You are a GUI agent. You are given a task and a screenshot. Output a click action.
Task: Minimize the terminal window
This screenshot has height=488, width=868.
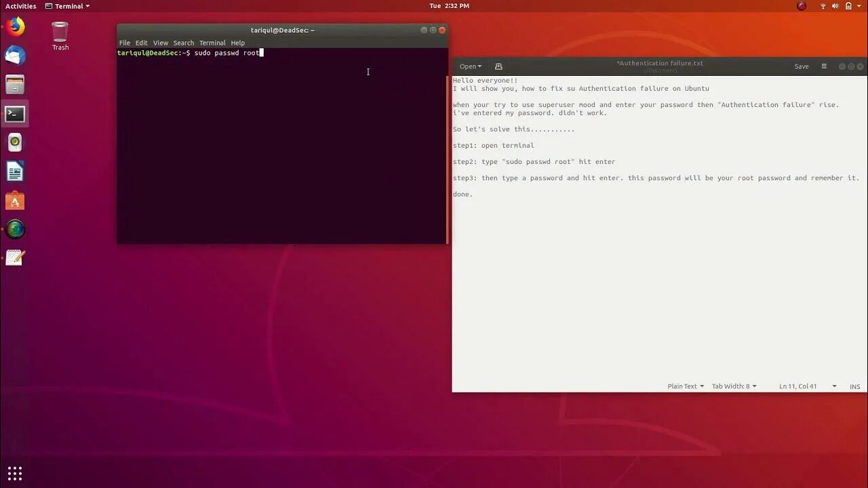pyautogui.click(x=424, y=30)
